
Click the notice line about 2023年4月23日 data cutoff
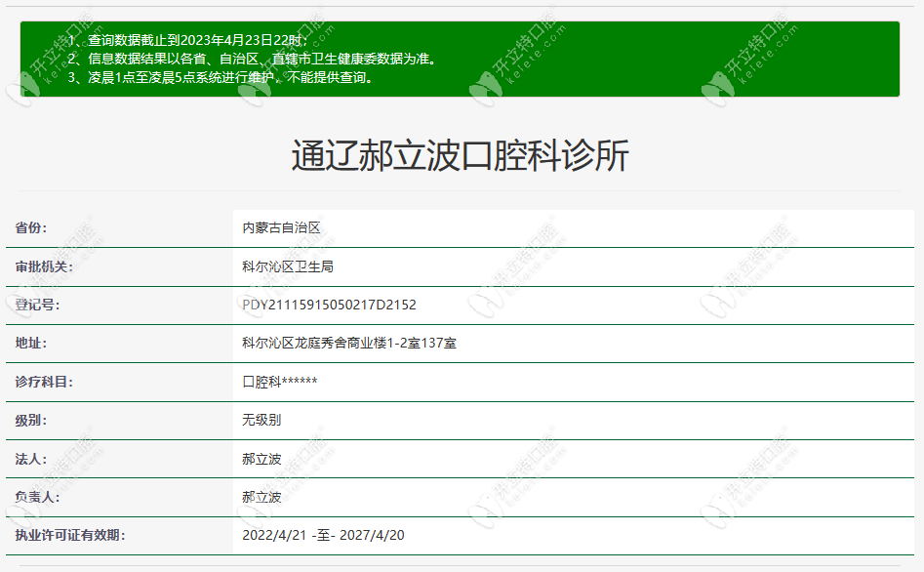(187, 40)
